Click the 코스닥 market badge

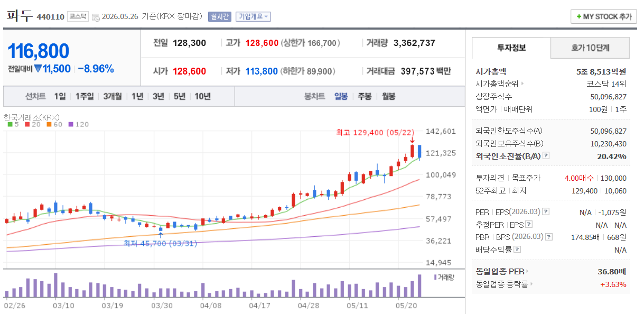pos(78,17)
